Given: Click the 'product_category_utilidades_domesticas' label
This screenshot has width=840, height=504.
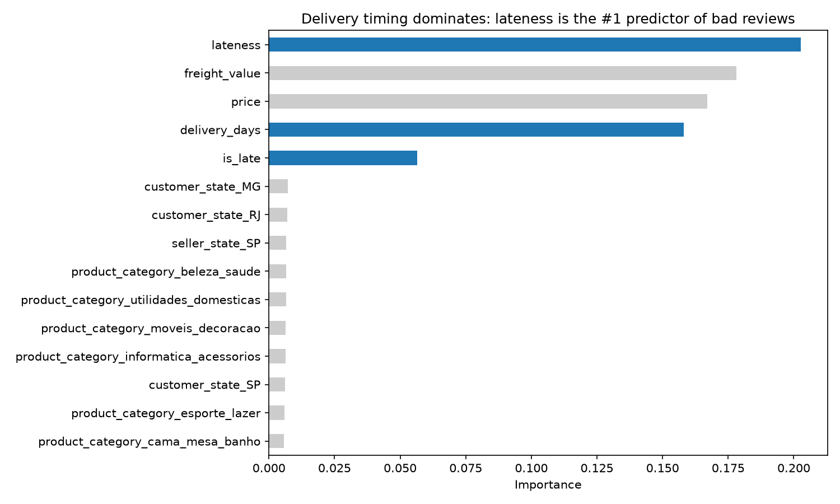Looking at the screenshot, I should coord(141,300).
